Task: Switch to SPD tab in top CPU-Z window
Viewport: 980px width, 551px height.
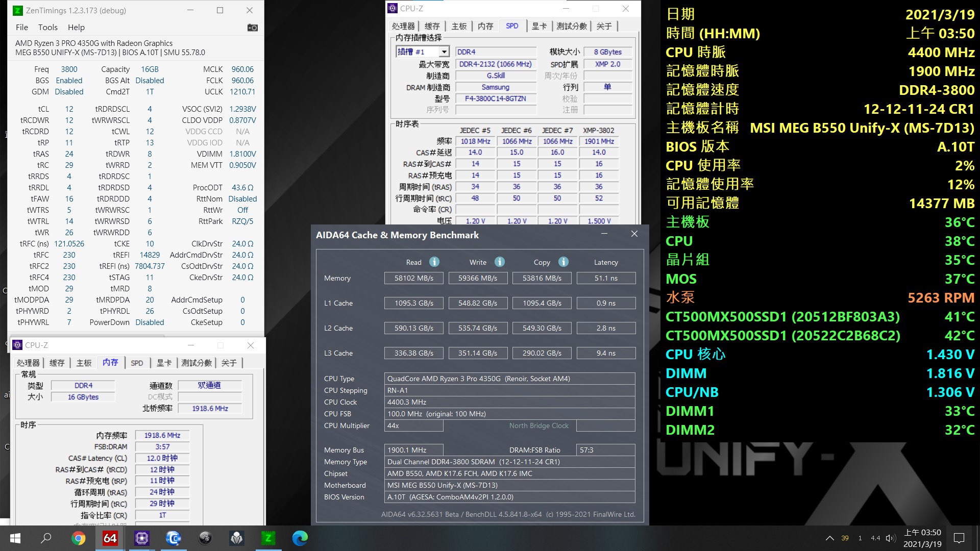Action: [512, 26]
